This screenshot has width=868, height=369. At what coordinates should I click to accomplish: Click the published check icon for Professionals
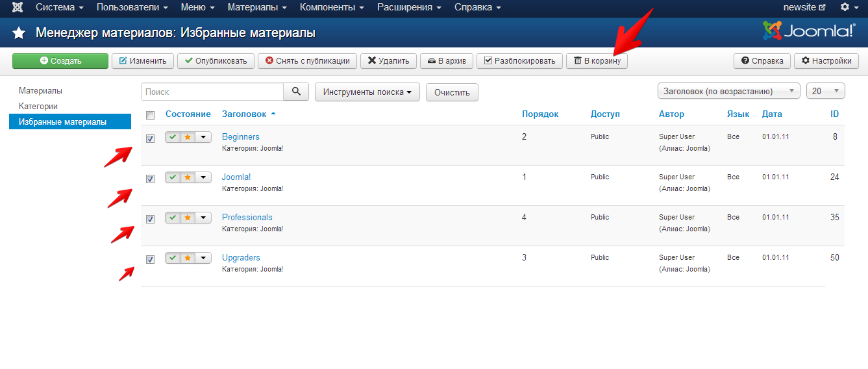(x=173, y=218)
